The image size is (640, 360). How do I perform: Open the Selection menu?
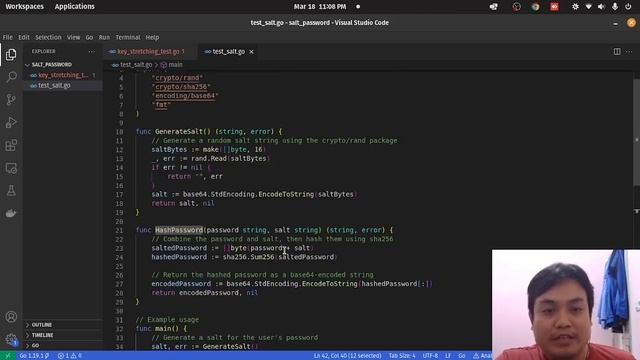48,37
